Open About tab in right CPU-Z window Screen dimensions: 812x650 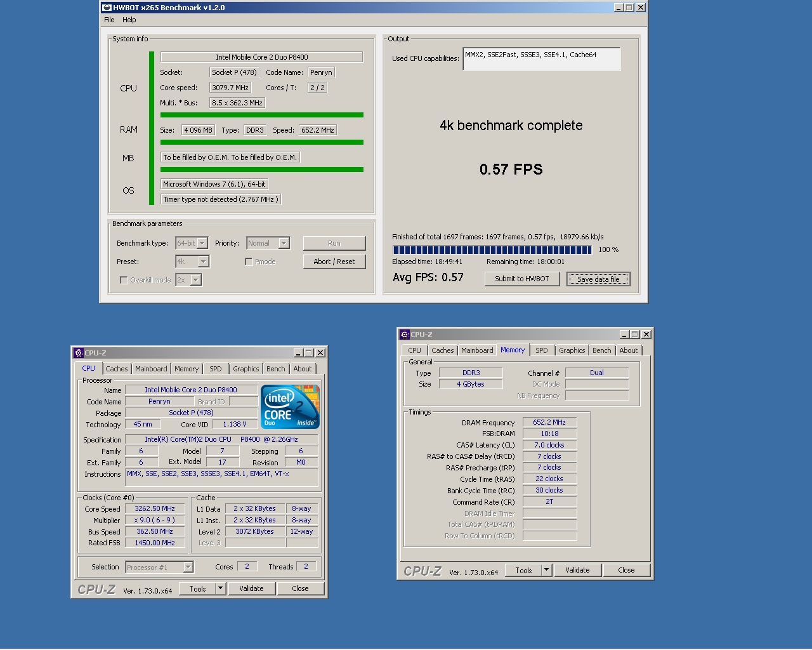[x=629, y=350]
